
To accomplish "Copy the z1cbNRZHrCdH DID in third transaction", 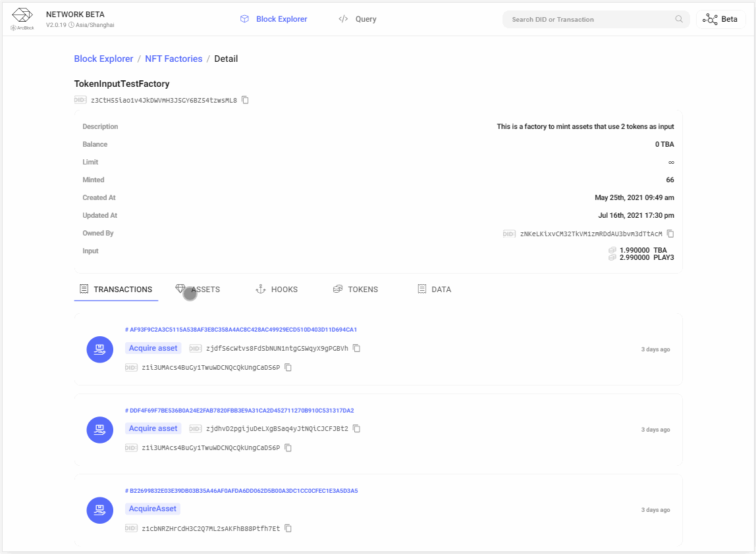I will pos(288,528).
